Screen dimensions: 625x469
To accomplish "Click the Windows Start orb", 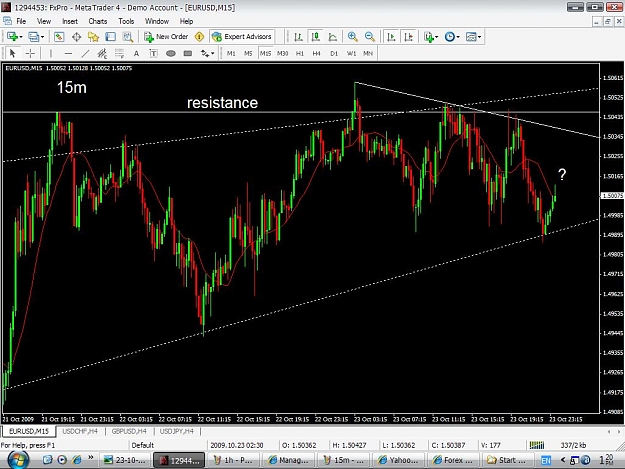I will (x=17, y=460).
